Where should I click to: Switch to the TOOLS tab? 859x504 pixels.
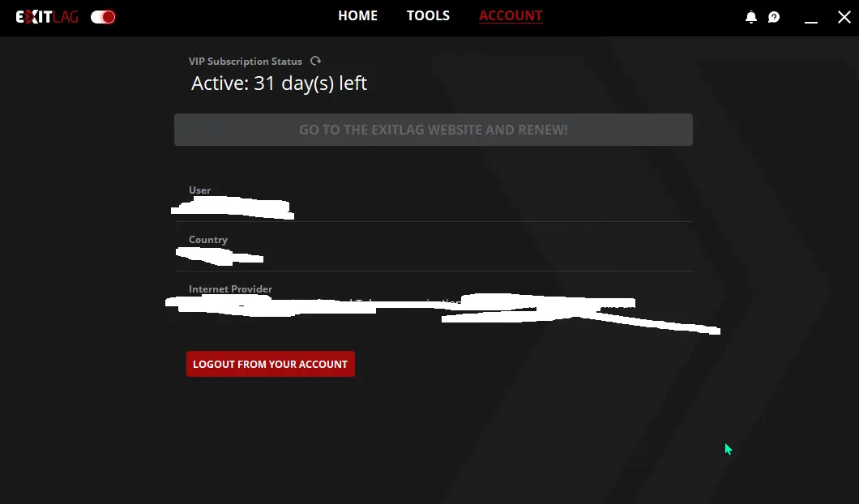click(428, 15)
